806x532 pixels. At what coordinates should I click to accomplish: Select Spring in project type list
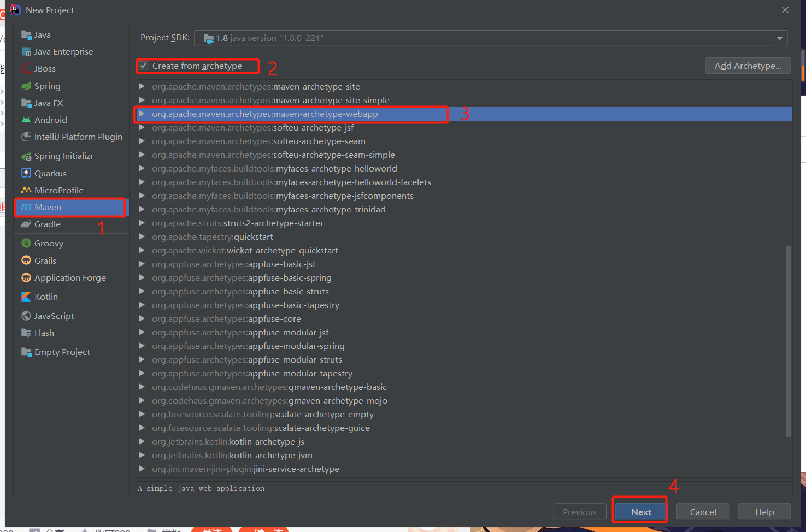click(71, 86)
